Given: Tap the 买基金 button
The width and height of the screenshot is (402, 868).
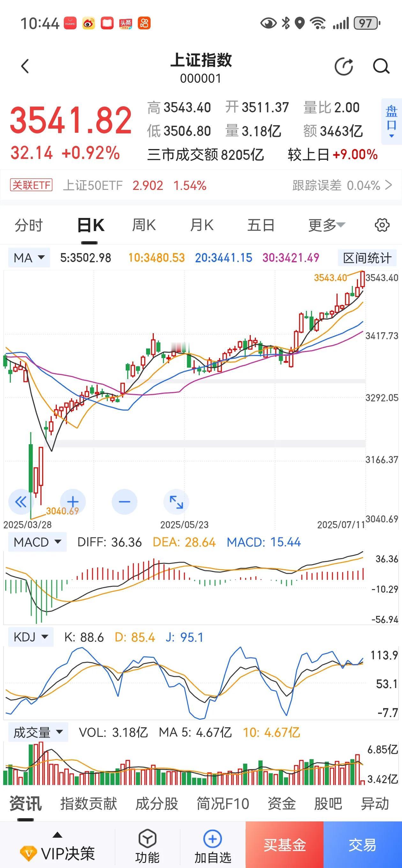Looking at the screenshot, I should coord(285,845).
